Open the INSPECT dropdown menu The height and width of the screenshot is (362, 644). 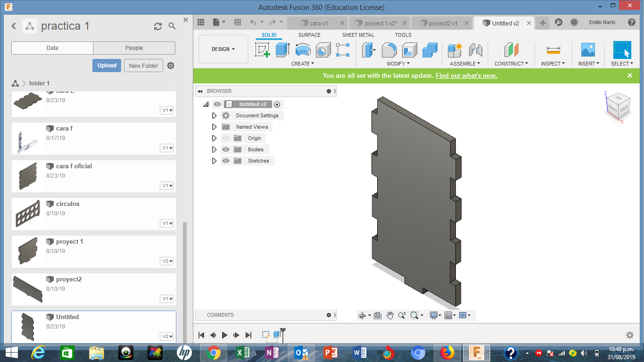(553, 64)
